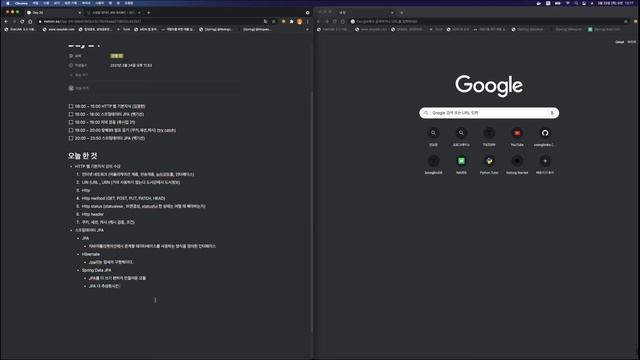Check the 15:00 - 18:00 JPA to-do box
Screen dimensions: 640x360
click(71, 114)
